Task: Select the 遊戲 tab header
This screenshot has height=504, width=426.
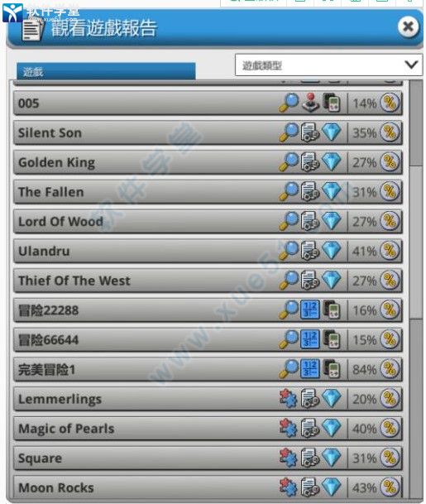Action: [106, 71]
